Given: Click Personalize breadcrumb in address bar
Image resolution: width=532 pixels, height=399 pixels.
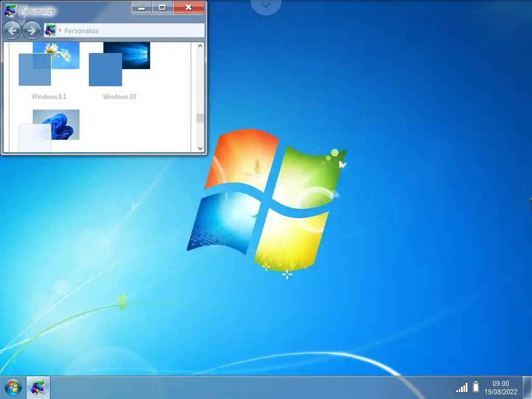Looking at the screenshot, I should (x=82, y=31).
